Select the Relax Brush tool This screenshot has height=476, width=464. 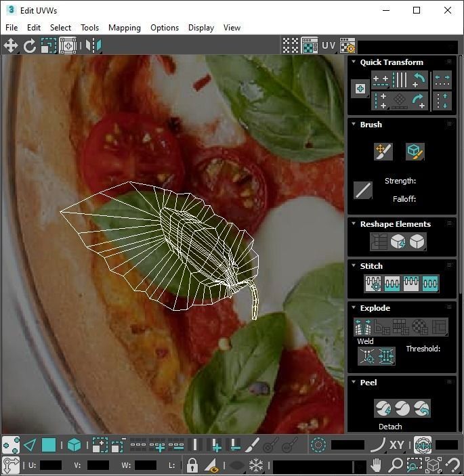(415, 152)
